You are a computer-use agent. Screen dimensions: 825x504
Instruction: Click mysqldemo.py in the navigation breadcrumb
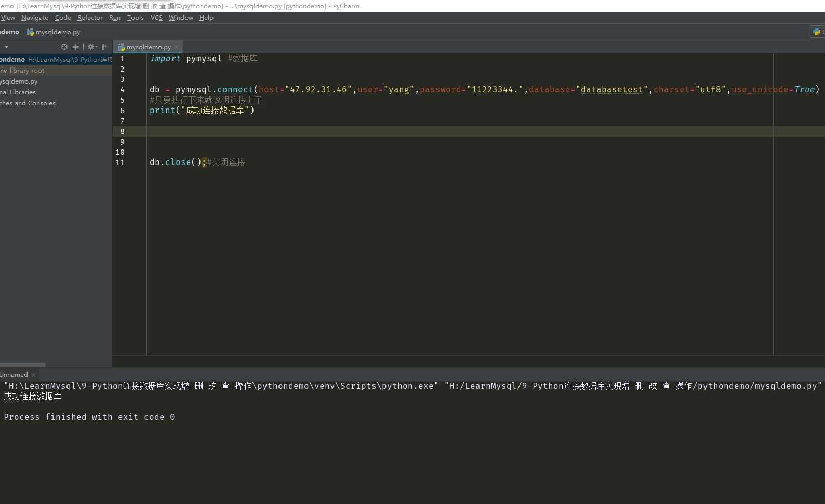54,32
